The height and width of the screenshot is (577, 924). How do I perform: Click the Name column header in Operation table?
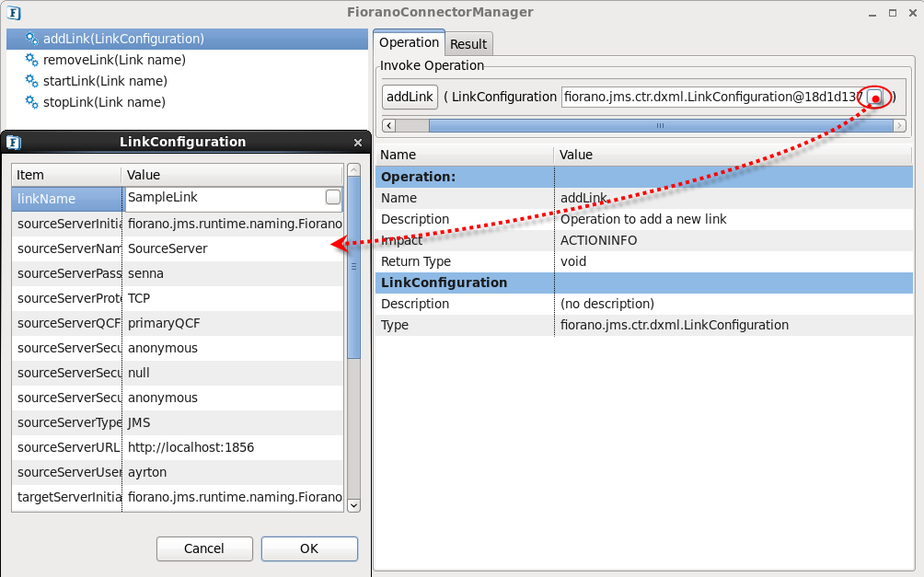coord(465,155)
